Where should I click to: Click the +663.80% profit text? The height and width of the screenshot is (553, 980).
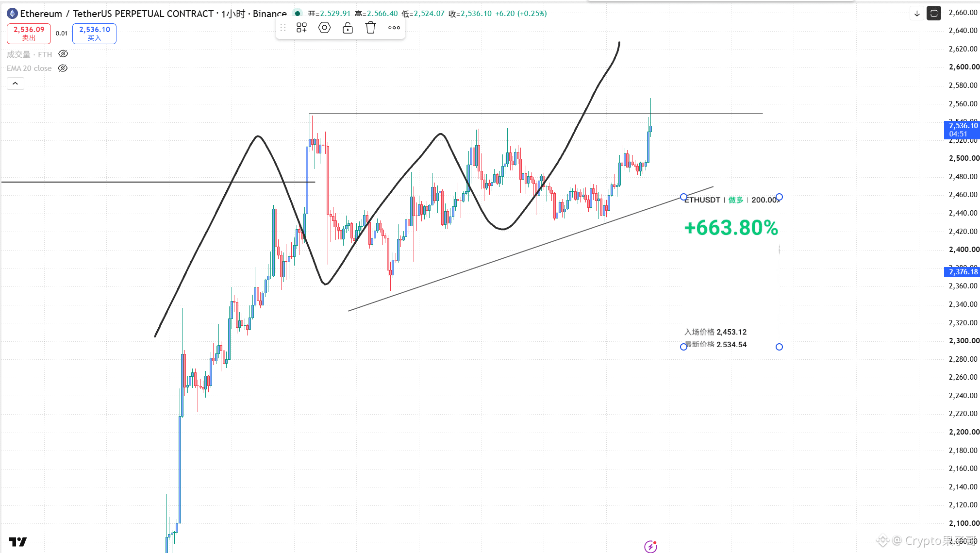coord(731,228)
